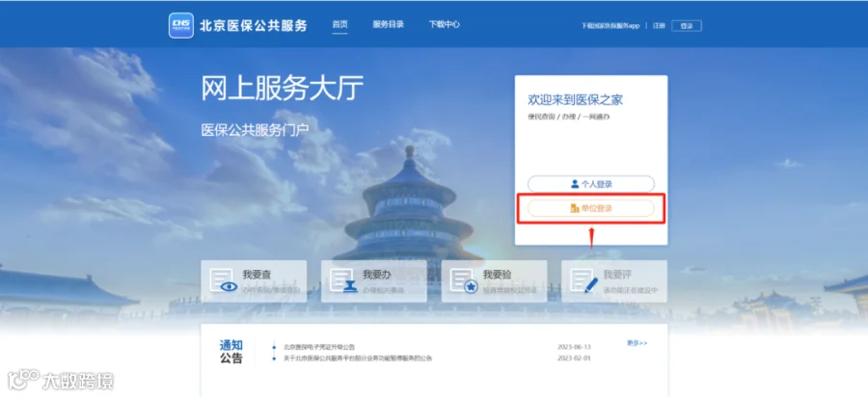Click the pencil icon for 我要评
The height and width of the screenshot is (397, 868).
pos(584,280)
